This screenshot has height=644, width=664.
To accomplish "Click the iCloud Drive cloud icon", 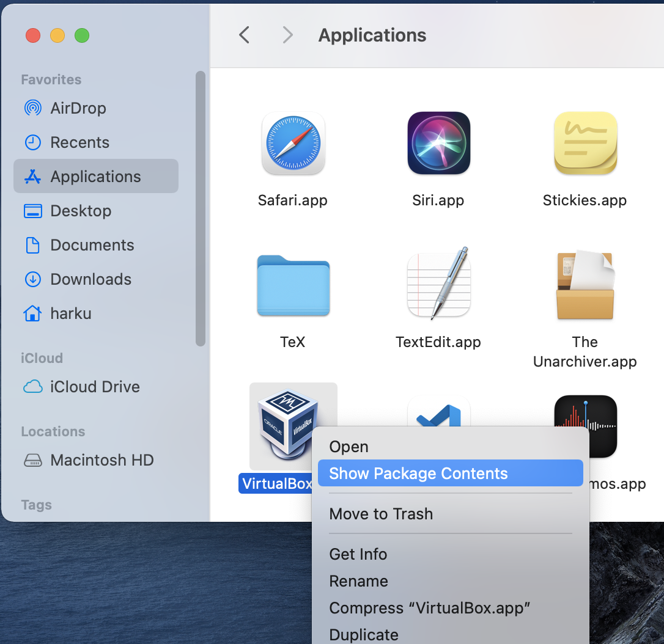I will pos(32,387).
